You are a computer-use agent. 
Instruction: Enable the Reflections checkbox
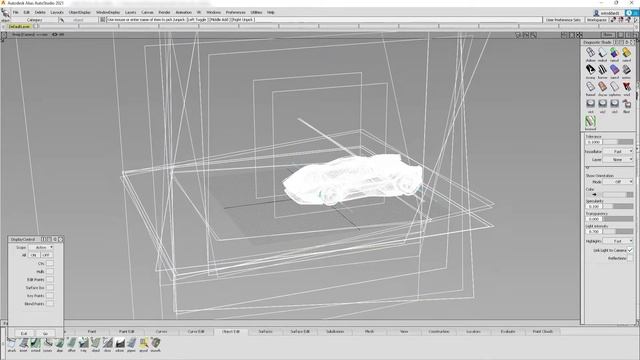pos(630,258)
